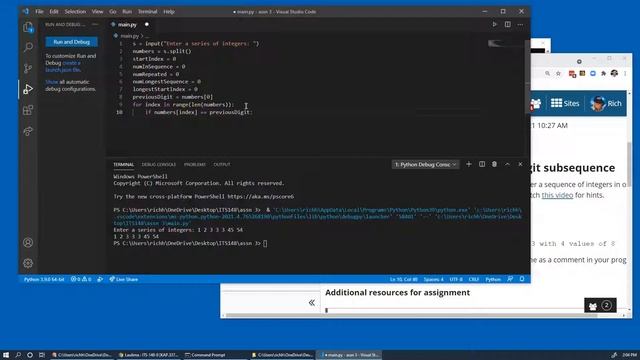Change end of line sequence CRLF
This screenshot has width=640, height=360.
[x=474, y=279]
